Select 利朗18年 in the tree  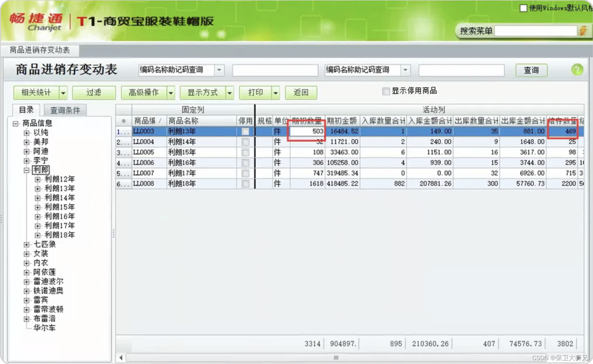[60, 235]
